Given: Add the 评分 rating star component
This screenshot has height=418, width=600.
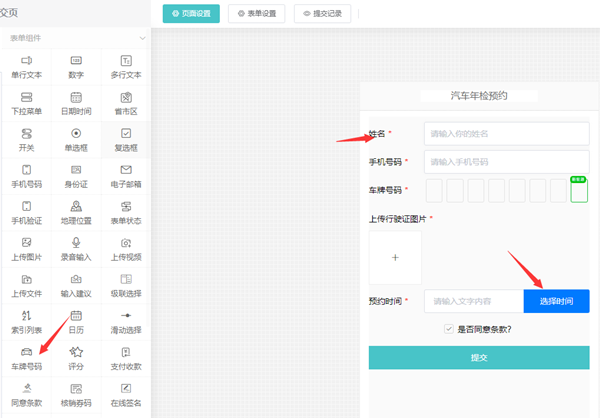Looking at the screenshot, I should (76, 358).
